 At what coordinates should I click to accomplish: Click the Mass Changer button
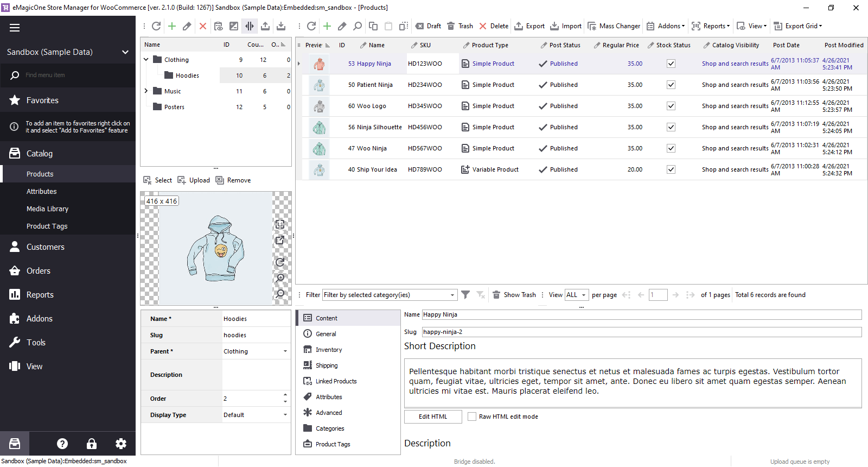[x=614, y=26]
